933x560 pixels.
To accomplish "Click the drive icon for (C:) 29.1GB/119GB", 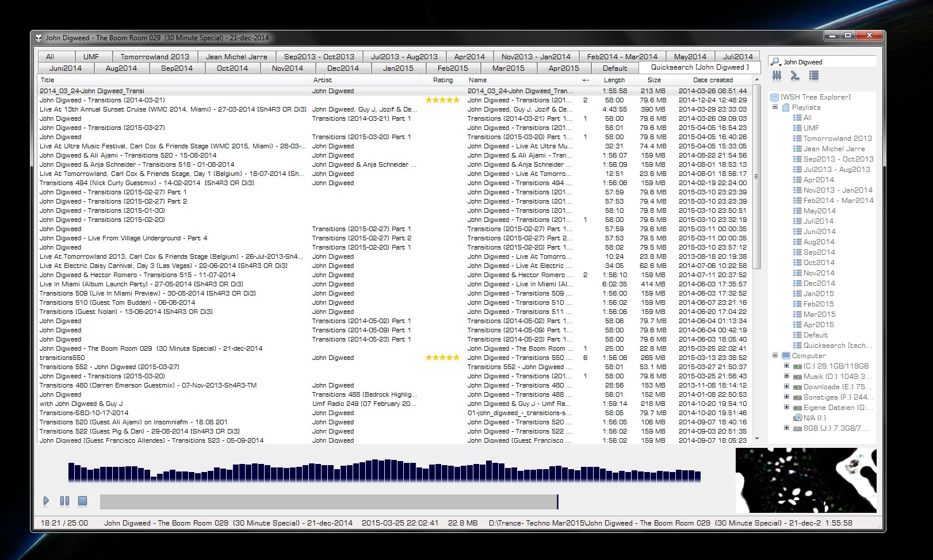I will 797,366.
